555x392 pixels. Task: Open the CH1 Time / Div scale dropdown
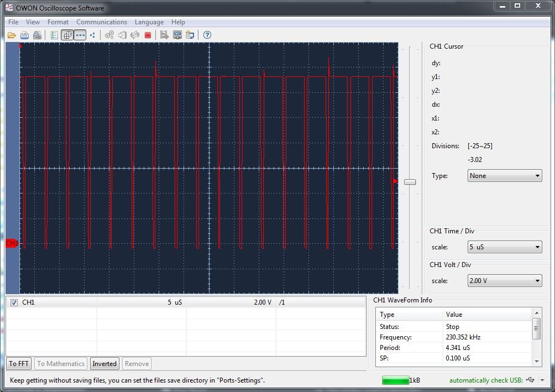(504, 247)
